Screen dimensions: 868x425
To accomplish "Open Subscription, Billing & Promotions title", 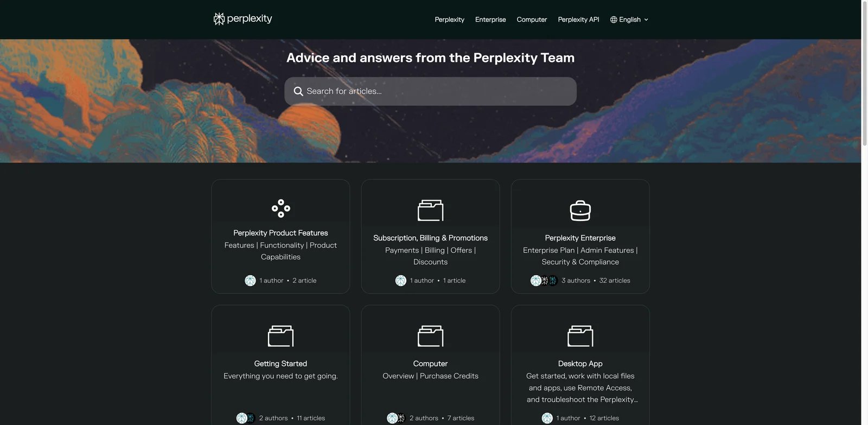I will tap(430, 238).
